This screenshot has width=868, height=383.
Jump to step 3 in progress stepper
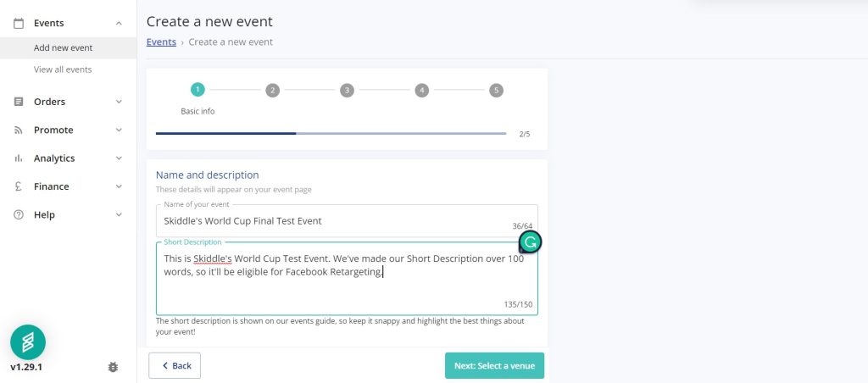coord(347,90)
